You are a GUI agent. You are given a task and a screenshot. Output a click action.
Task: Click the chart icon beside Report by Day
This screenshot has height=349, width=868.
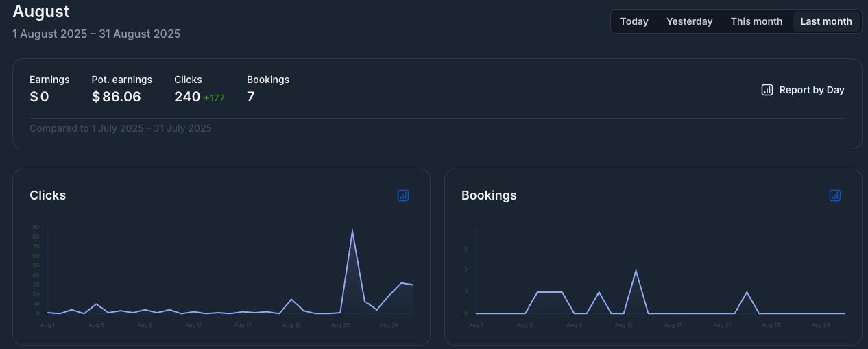click(767, 90)
